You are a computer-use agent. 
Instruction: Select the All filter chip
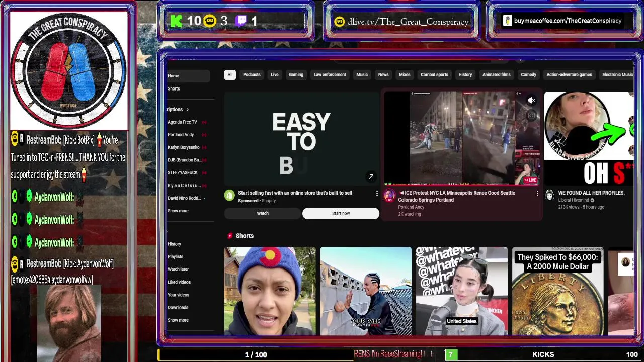(230, 74)
